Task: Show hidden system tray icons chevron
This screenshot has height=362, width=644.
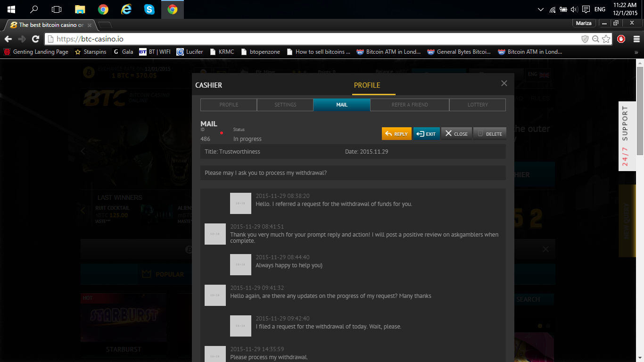Action: 541,9
